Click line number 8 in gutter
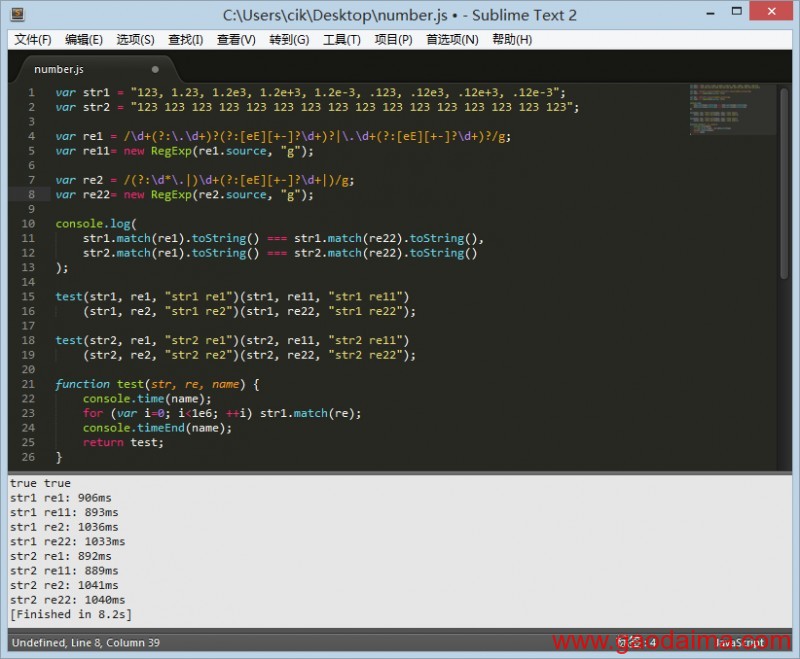The width and height of the screenshot is (800, 659). coord(32,194)
